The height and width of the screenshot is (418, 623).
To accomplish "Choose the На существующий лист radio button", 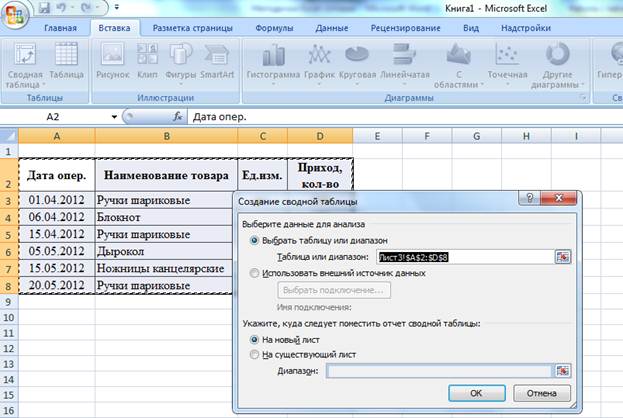I will pos(254,354).
